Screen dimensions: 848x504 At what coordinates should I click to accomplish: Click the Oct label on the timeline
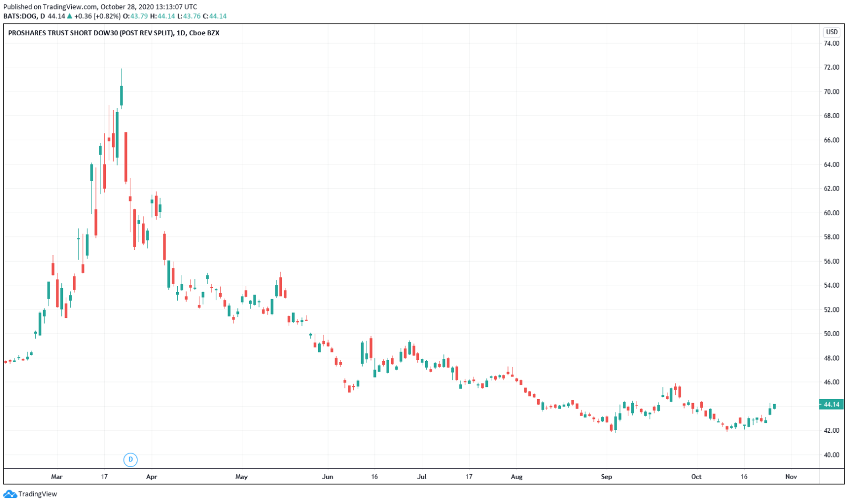point(696,476)
